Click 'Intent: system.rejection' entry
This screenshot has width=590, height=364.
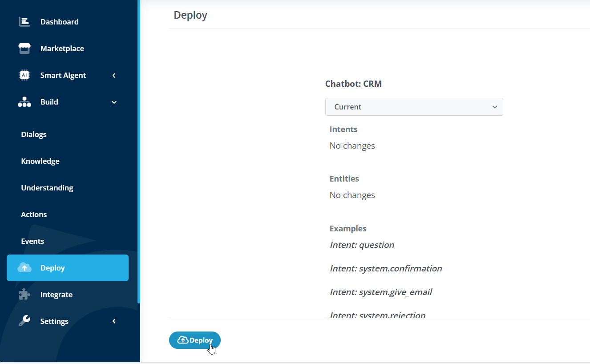coord(377,315)
